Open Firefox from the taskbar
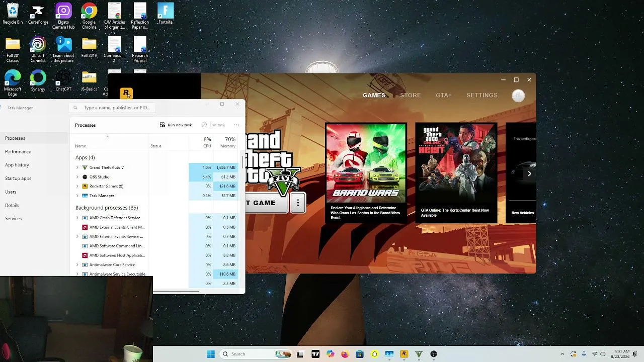The height and width of the screenshot is (362, 644). coord(345,354)
